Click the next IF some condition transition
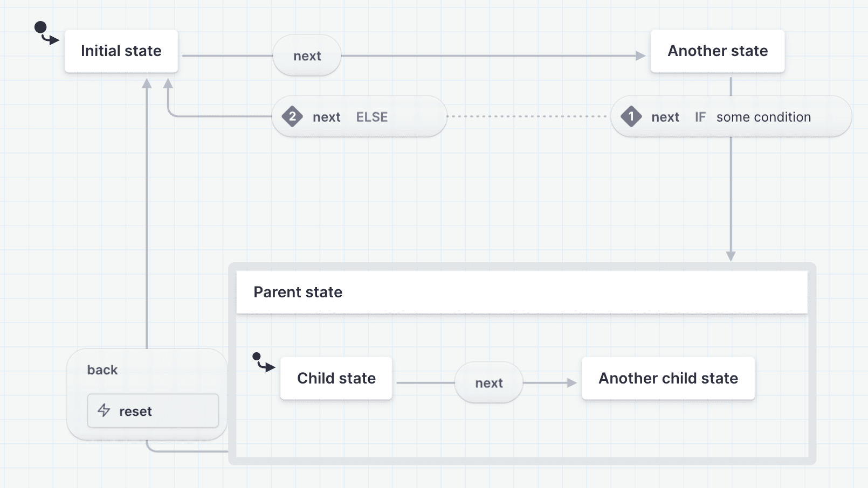 [x=731, y=116]
